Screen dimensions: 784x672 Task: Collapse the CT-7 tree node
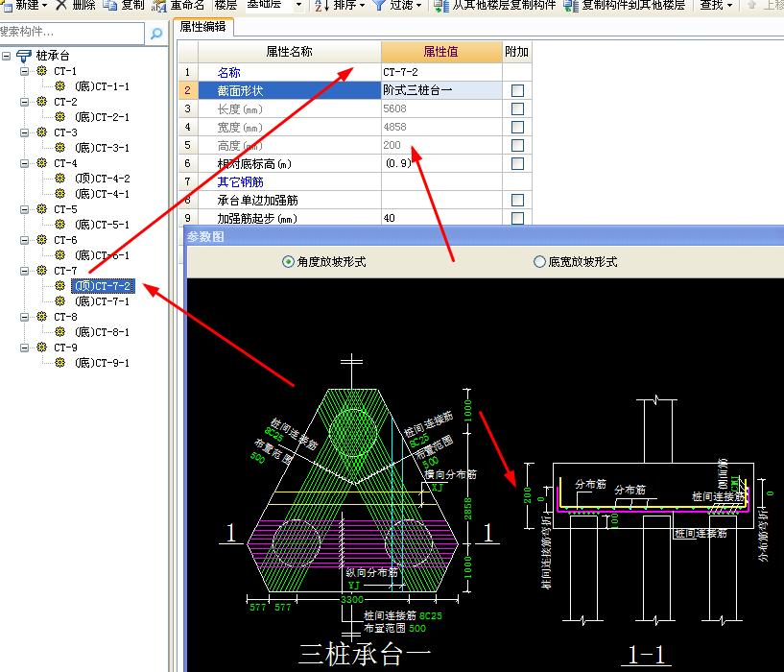[22, 270]
